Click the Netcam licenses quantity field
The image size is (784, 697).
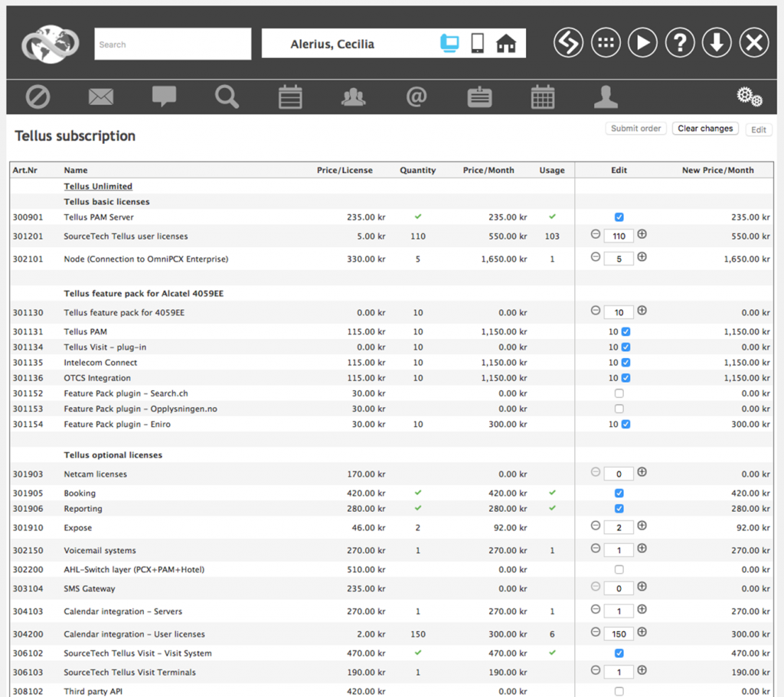(619, 474)
